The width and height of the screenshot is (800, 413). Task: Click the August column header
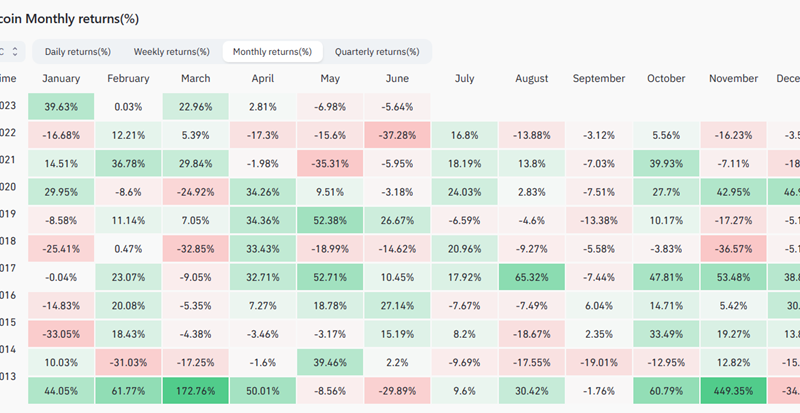(x=532, y=78)
